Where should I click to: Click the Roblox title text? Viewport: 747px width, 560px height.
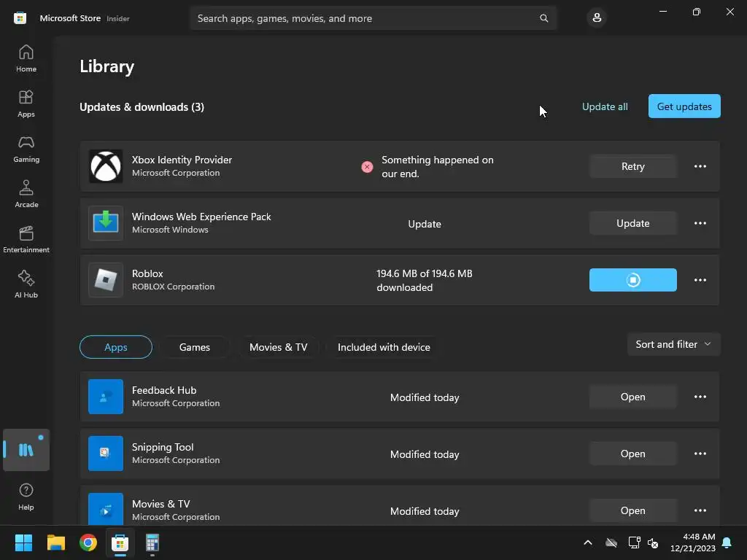147,274
